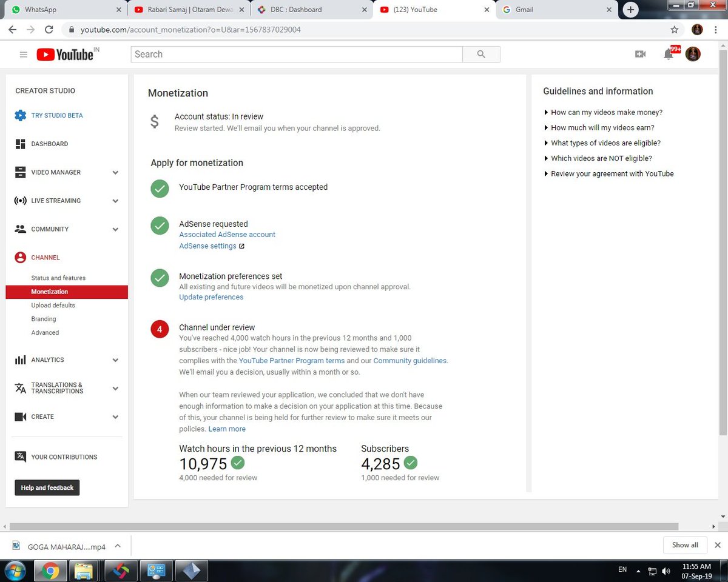Expand the Live Streaming section
Screen dimensions: 728x582
115,201
